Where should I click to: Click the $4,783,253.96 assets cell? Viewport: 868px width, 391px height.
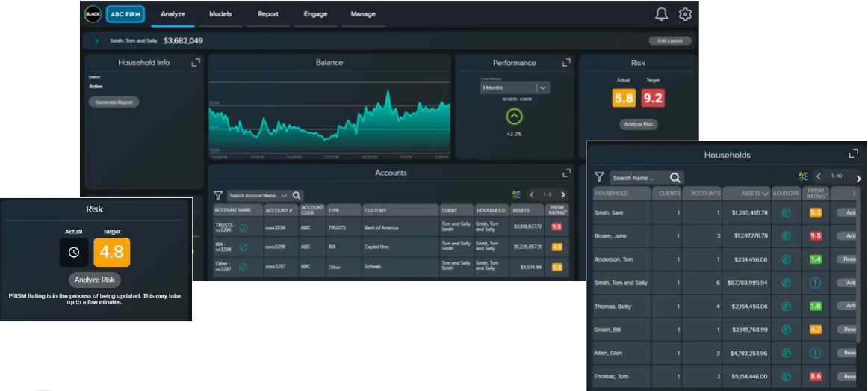(746, 354)
